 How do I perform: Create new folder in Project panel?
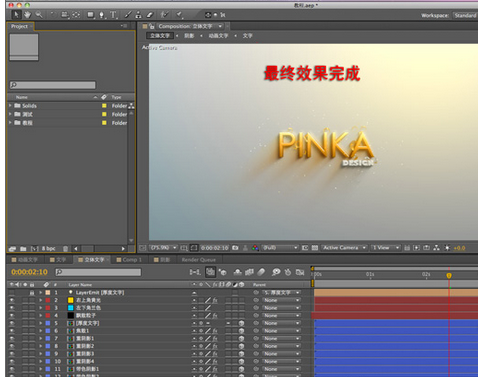click(x=23, y=249)
